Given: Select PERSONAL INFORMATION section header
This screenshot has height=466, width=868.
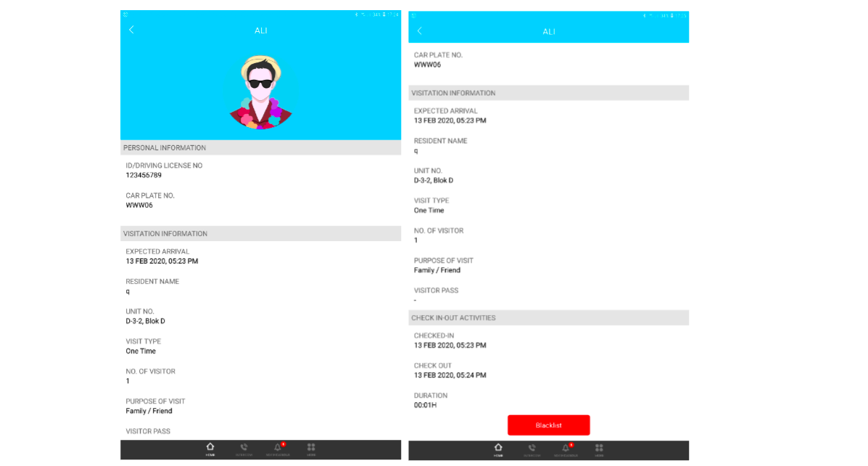Looking at the screenshot, I should (261, 148).
